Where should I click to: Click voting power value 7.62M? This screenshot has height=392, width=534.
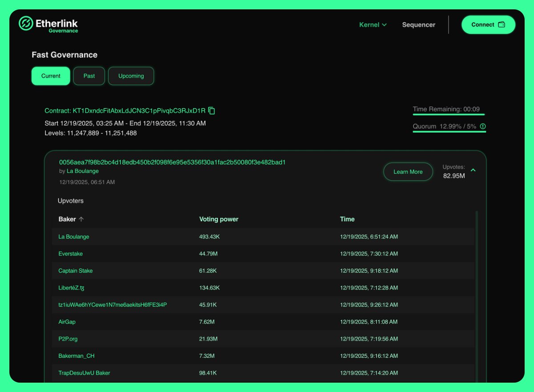point(206,322)
